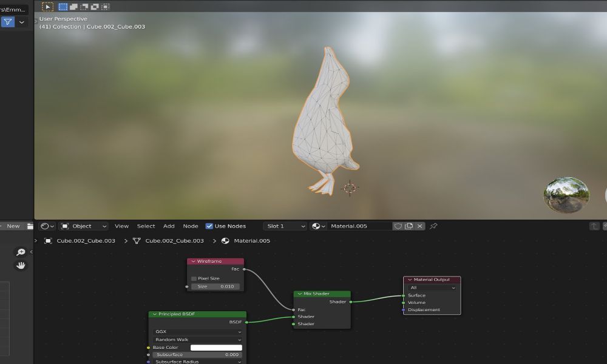Click the filter funnel icon
607x364 pixels.
[x=7, y=22]
